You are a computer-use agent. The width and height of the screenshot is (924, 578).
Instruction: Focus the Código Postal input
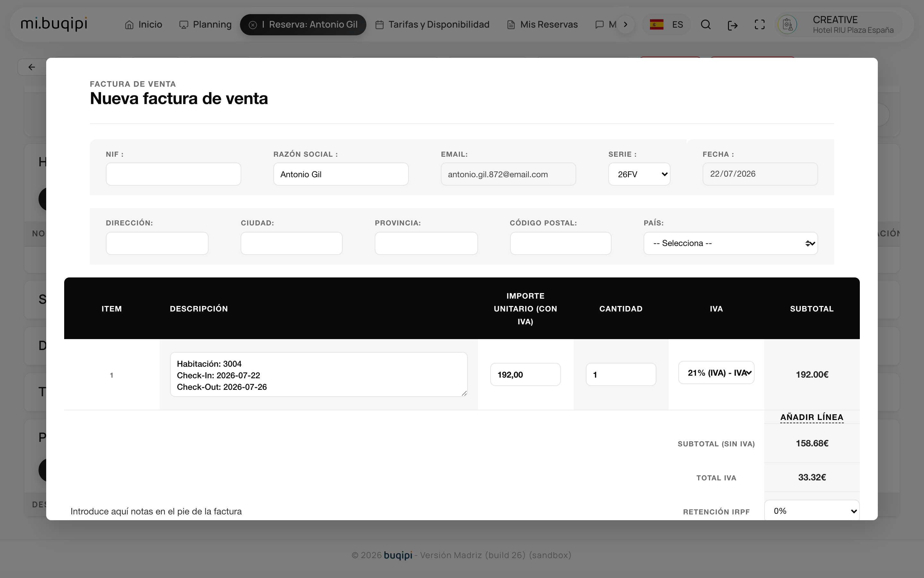pos(560,243)
